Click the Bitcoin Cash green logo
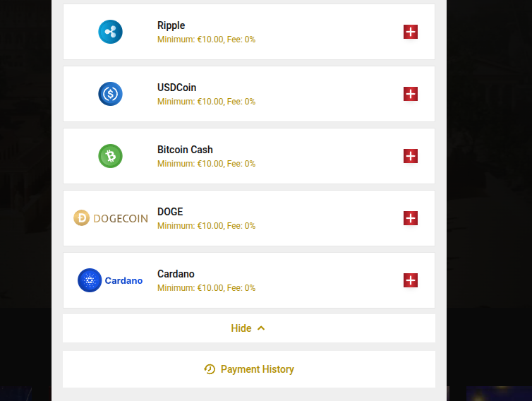Viewport: 532px width, 401px height. 110,156
